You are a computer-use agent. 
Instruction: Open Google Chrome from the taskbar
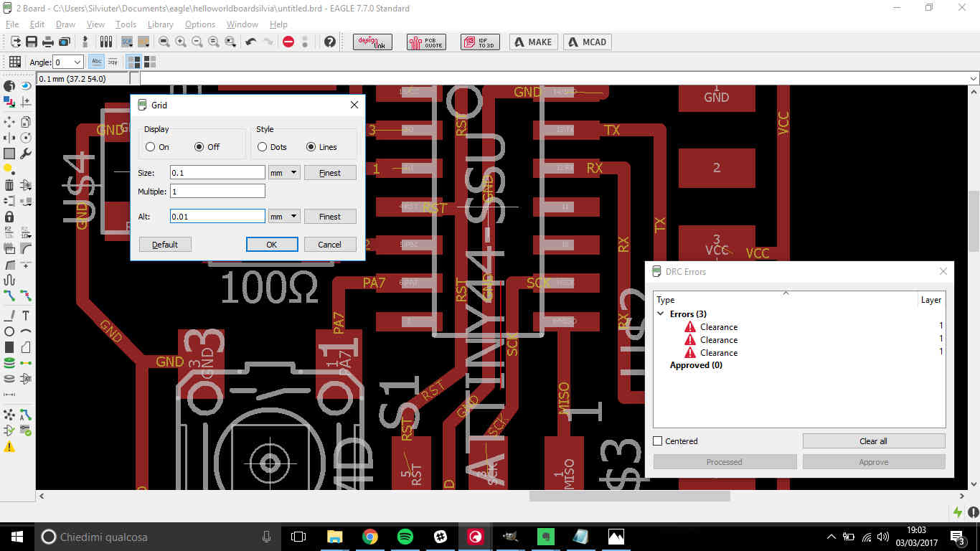point(370,537)
